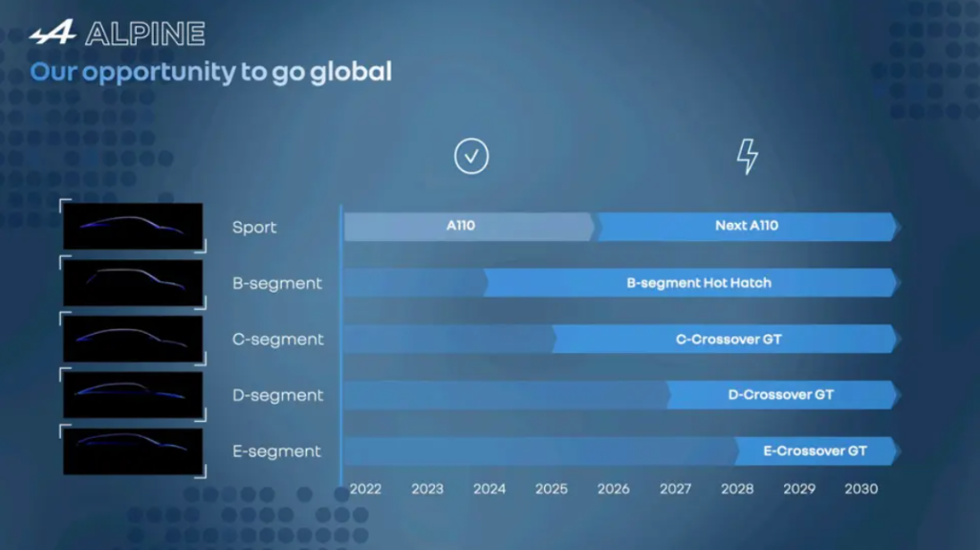This screenshot has width=980, height=550.
Task: Click the 2022 year label
Action: 365,489
